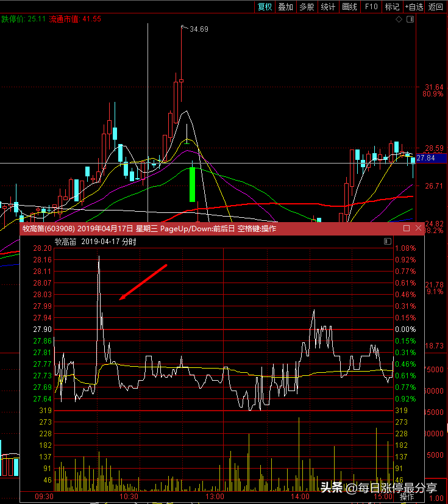Maximize the 牧高笛 intraday popup window
Viewport: 448px width, 504px height.
point(407,228)
